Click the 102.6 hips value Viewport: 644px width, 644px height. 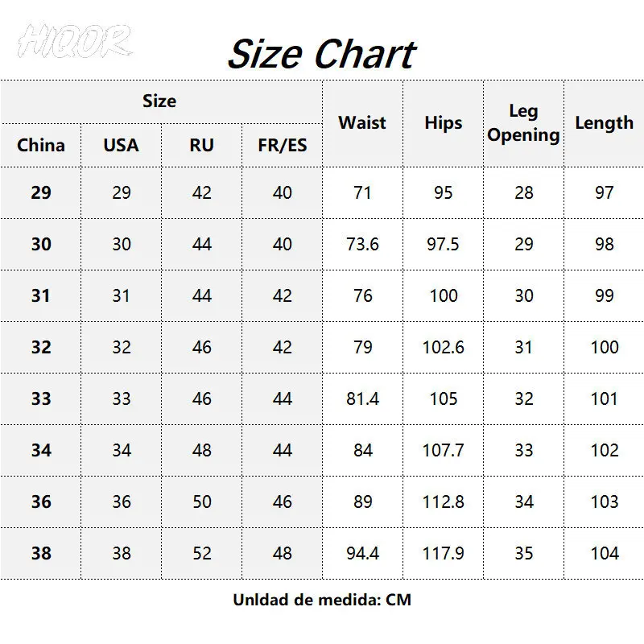(443, 348)
